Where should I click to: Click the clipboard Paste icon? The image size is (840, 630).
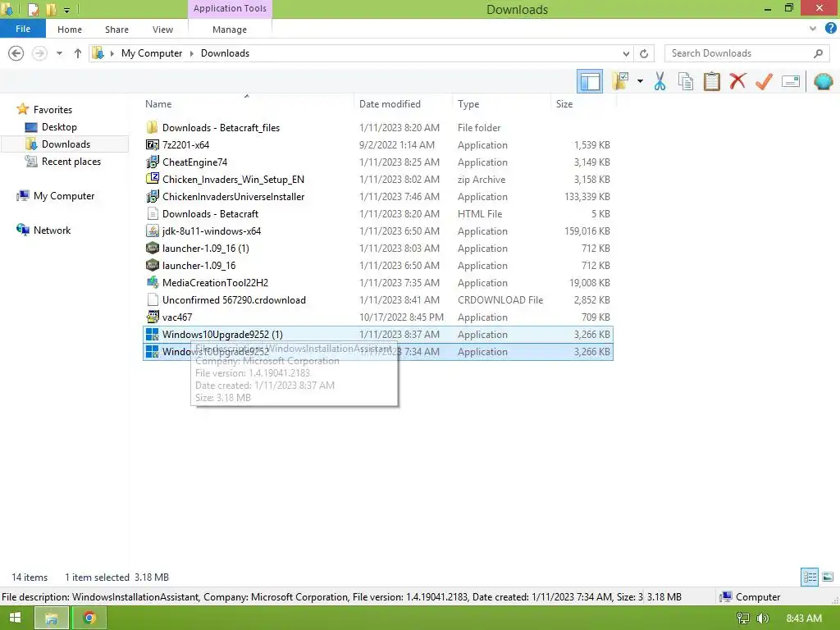pyautogui.click(x=711, y=81)
